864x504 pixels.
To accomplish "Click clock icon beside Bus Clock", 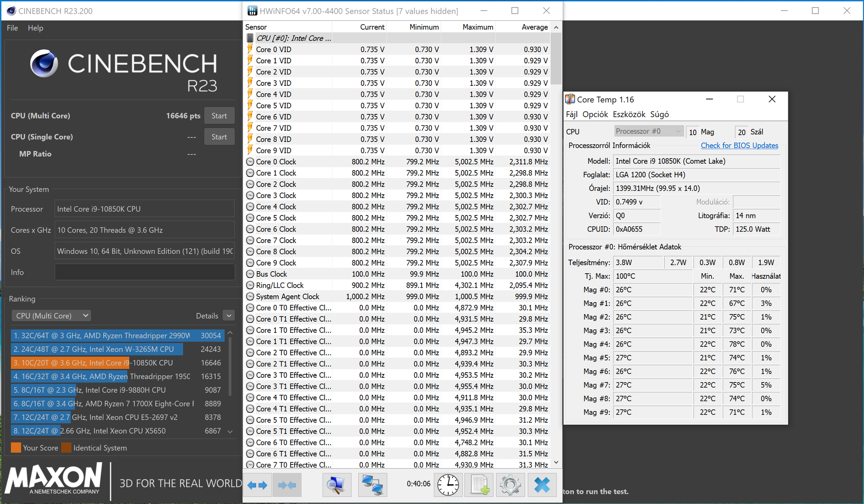I will pos(250,274).
